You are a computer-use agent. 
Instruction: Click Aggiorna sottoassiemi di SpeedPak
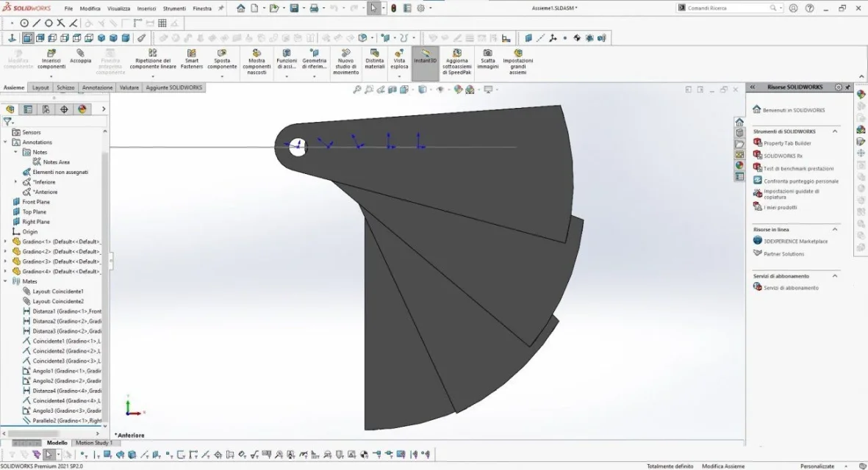[x=456, y=62]
